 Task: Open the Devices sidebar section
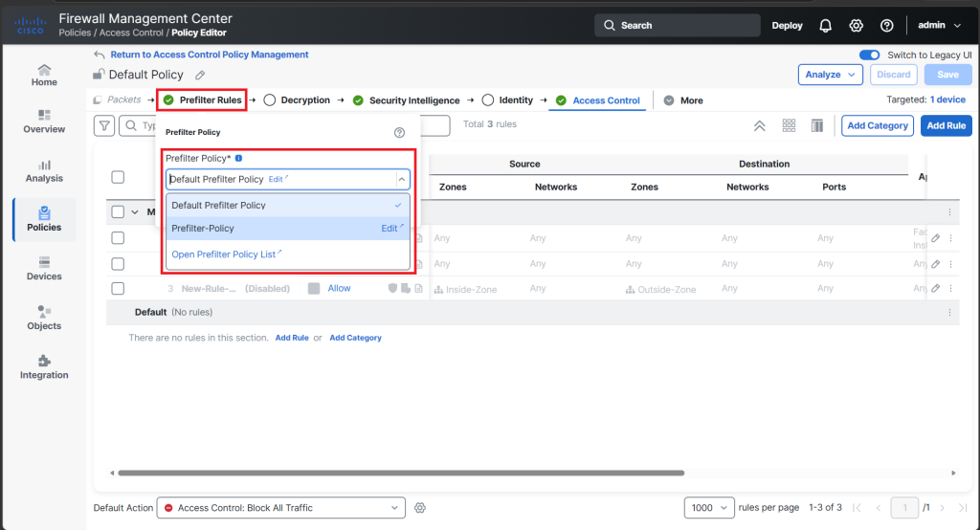44,270
